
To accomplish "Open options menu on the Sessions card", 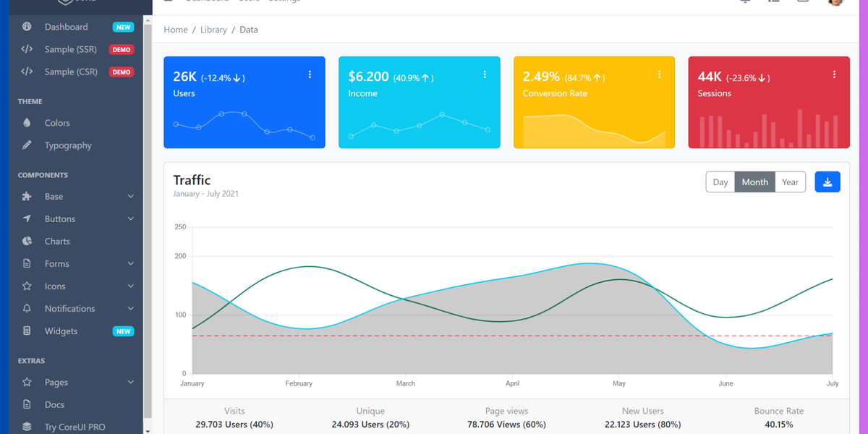I will tap(834, 75).
